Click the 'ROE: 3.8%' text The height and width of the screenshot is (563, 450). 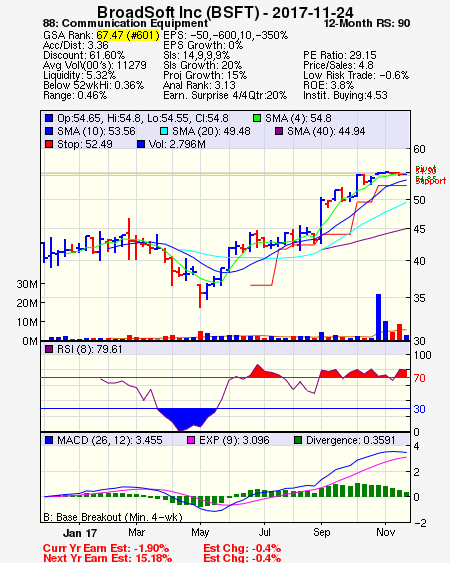329,85
